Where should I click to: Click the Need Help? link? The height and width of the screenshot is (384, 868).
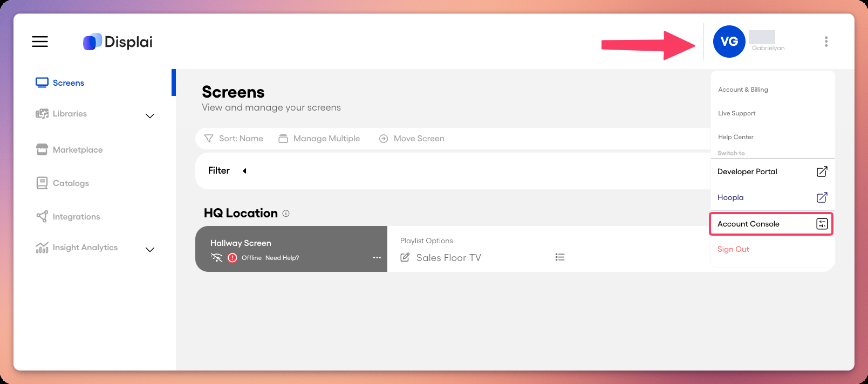click(x=282, y=258)
